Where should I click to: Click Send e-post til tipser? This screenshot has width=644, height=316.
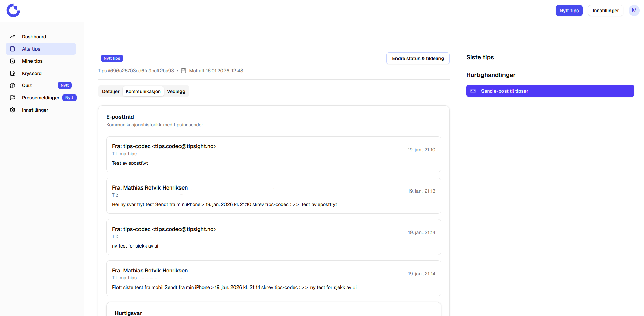point(550,91)
